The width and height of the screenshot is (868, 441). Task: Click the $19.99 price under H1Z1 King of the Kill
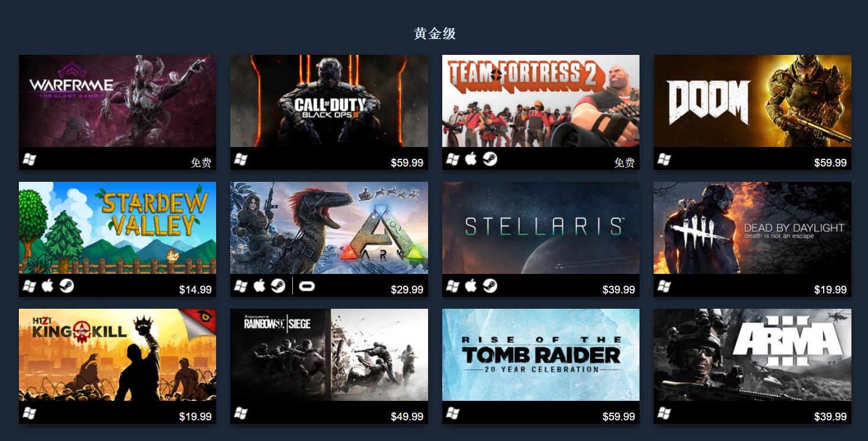click(x=195, y=417)
